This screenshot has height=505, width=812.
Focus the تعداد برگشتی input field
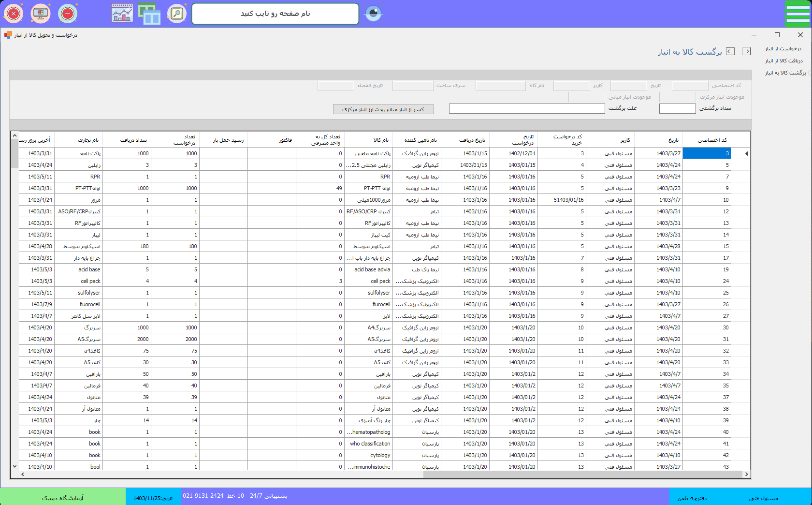pyautogui.click(x=677, y=109)
